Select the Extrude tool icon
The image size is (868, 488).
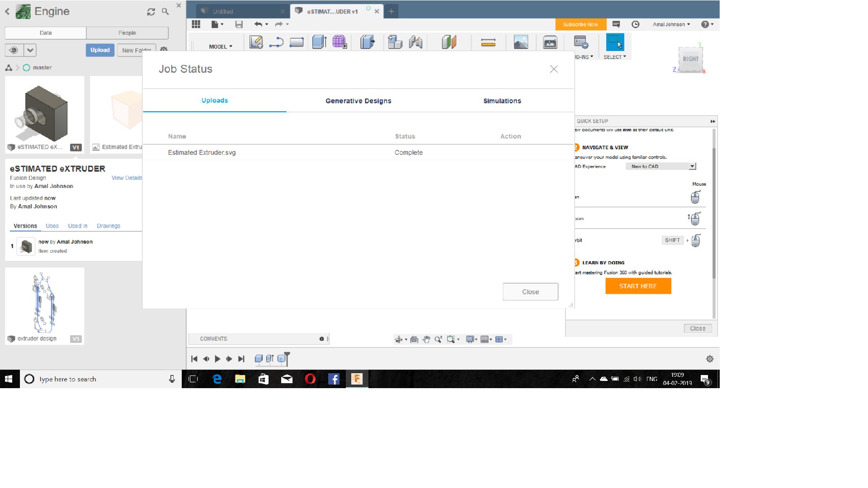(319, 42)
